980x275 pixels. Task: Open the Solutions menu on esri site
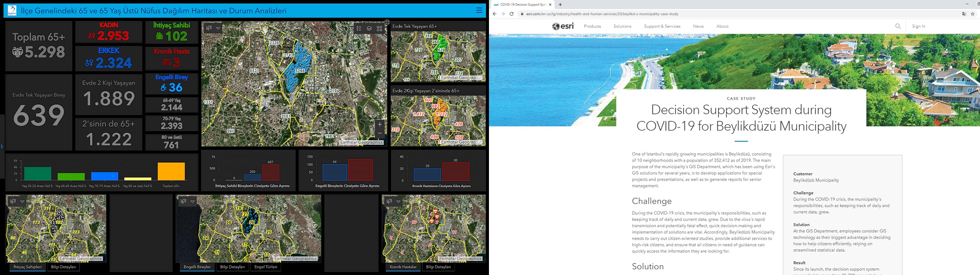click(622, 26)
